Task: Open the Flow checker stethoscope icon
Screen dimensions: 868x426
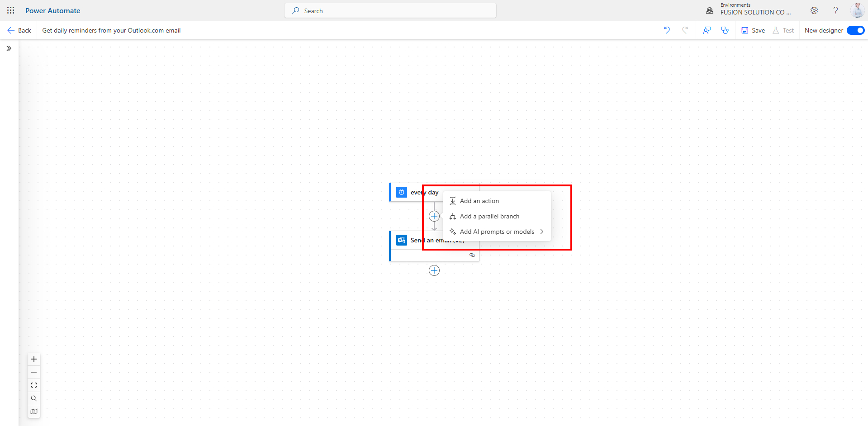Action: (725, 30)
